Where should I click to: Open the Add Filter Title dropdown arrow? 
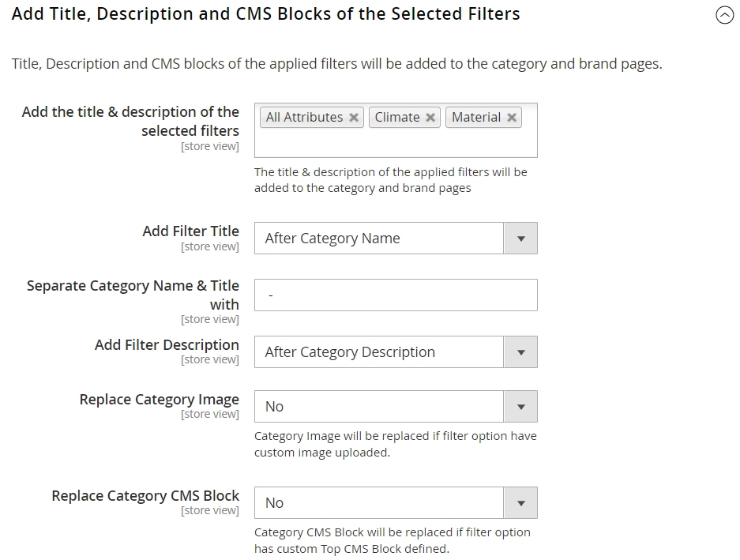tap(520, 239)
